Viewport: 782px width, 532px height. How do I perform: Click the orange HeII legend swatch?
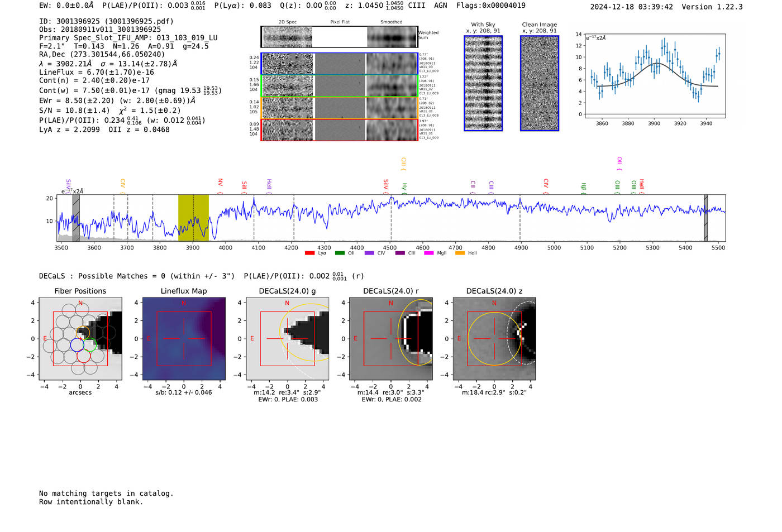pyautogui.click(x=460, y=253)
